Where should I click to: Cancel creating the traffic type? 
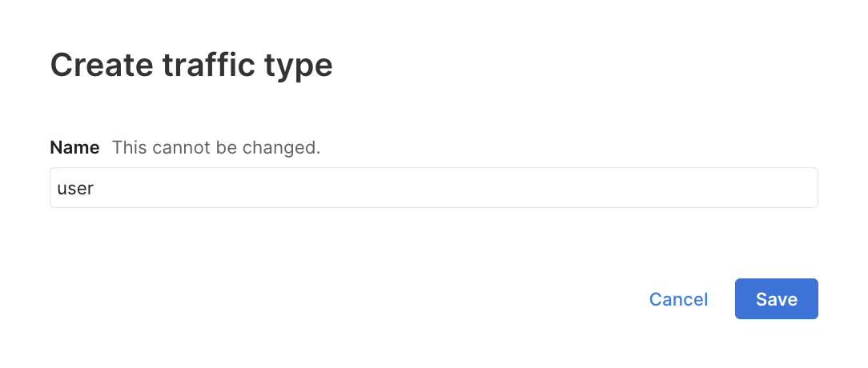(678, 299)
